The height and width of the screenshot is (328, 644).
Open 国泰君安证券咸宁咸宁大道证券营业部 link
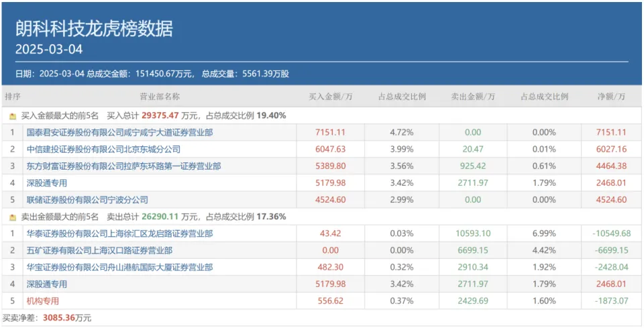[119, 133]
